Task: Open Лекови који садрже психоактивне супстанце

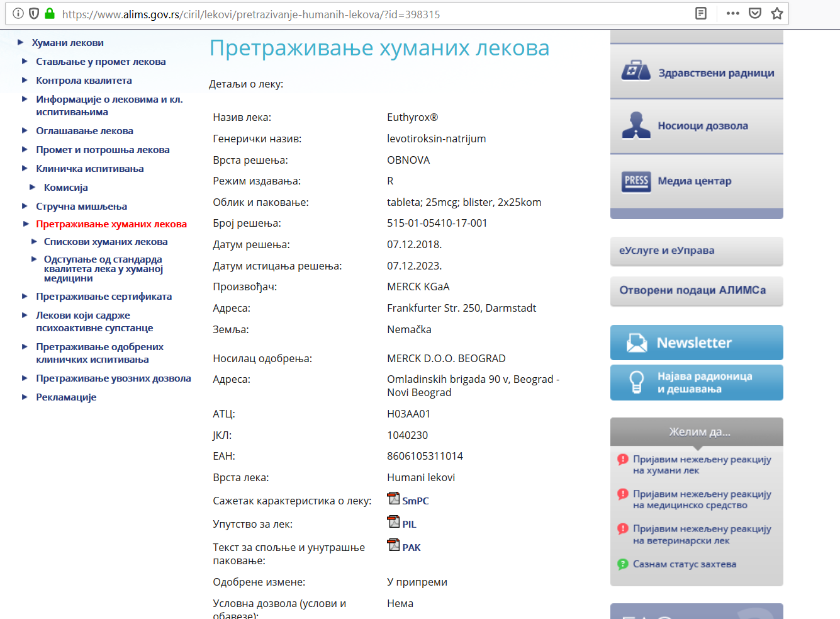Action: pyautogui.click(x=94, y=322)
